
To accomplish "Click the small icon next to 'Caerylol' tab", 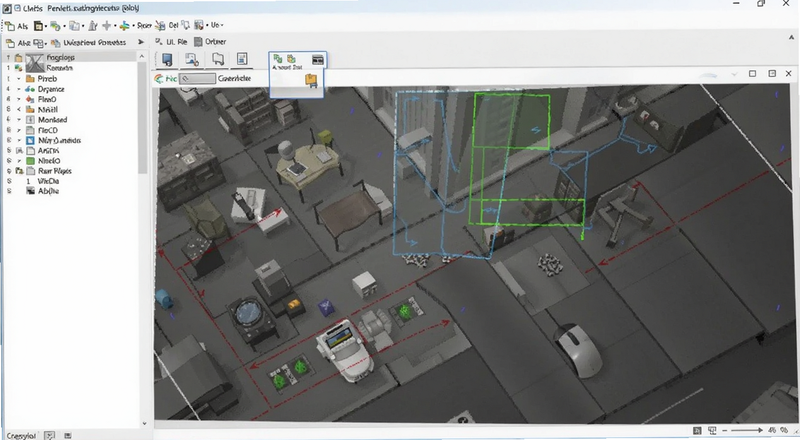I will tap(50, 435).
